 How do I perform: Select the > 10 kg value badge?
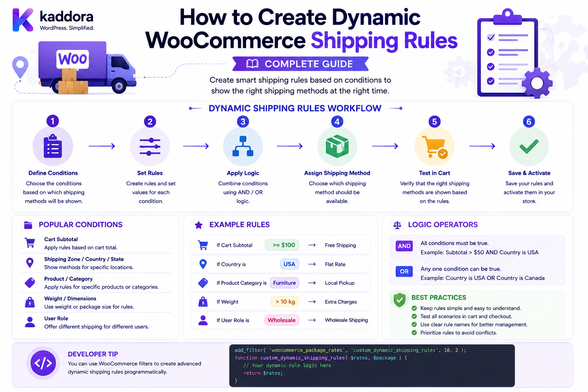click(285, 302)
